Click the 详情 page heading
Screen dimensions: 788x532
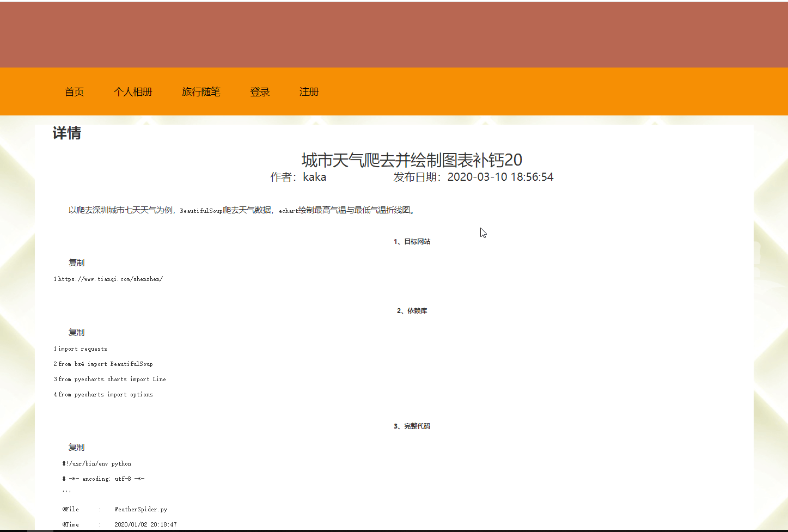pos(67,133)
